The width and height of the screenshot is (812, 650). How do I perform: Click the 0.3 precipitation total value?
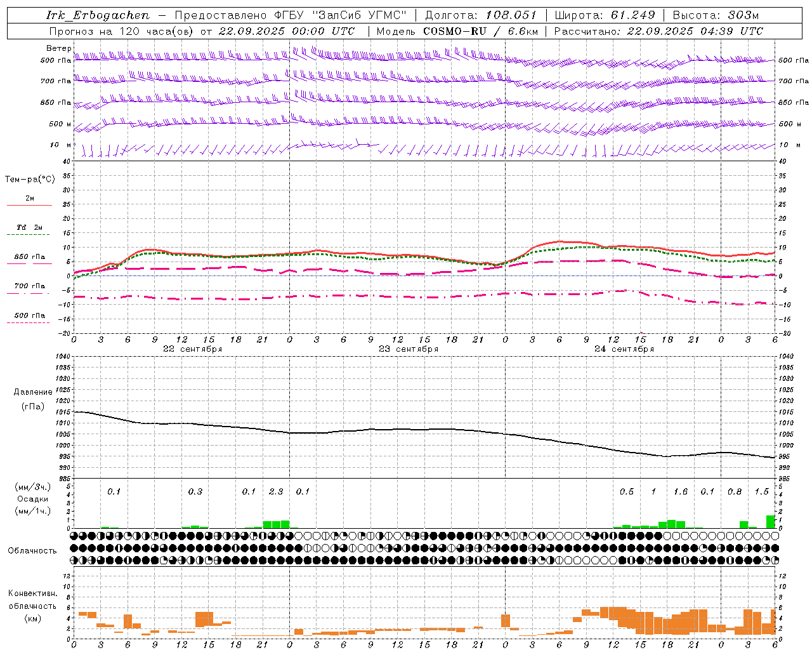pyautogui.click(x=195, y=492)
